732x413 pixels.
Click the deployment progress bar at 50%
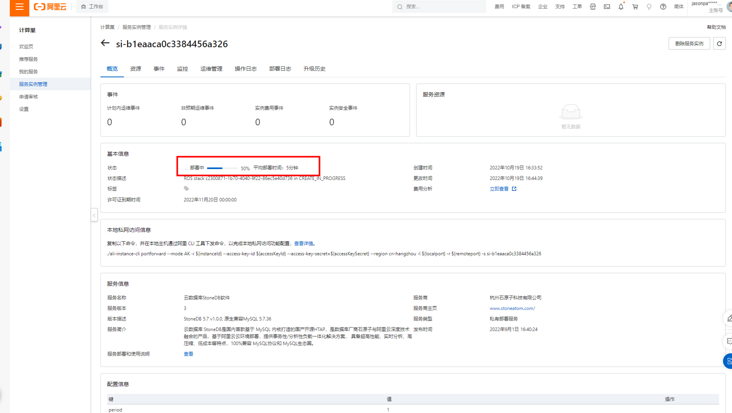pos(222,168)
